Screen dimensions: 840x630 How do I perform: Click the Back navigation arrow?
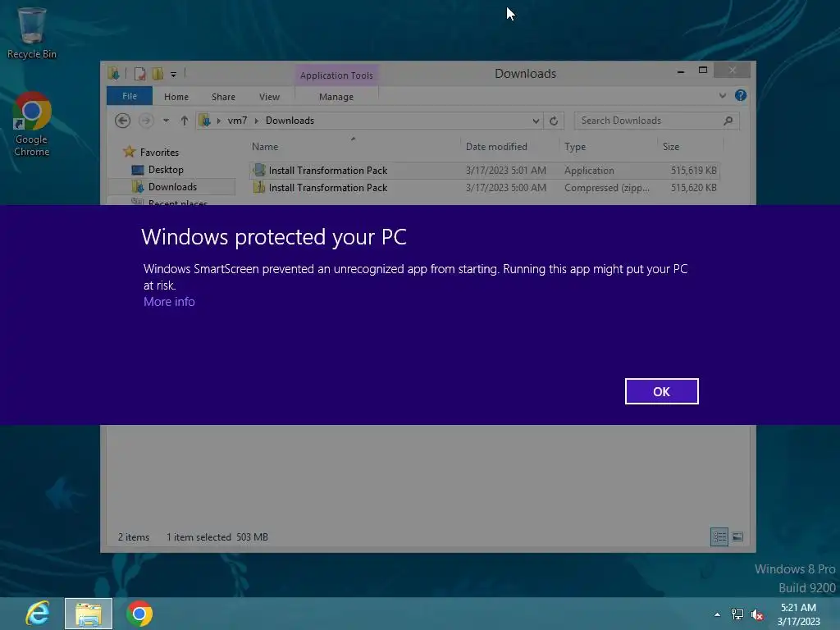(x=123, y=121)
